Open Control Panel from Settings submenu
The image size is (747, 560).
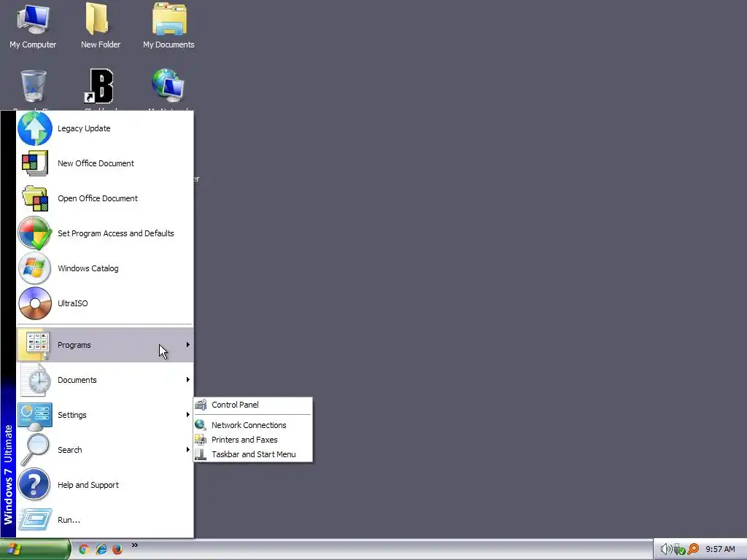pyautogui.click(x=253, y=405)
